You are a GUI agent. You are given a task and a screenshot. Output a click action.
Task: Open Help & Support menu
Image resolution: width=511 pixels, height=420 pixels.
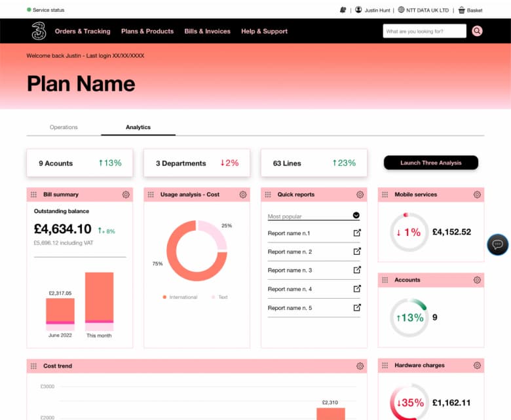click(x=264, y=31)
